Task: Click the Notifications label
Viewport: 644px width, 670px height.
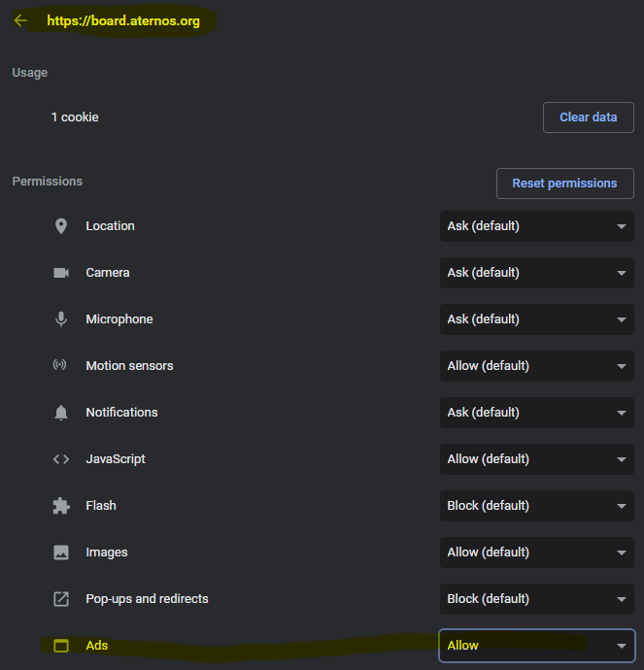Action: (x=121, y=413)
